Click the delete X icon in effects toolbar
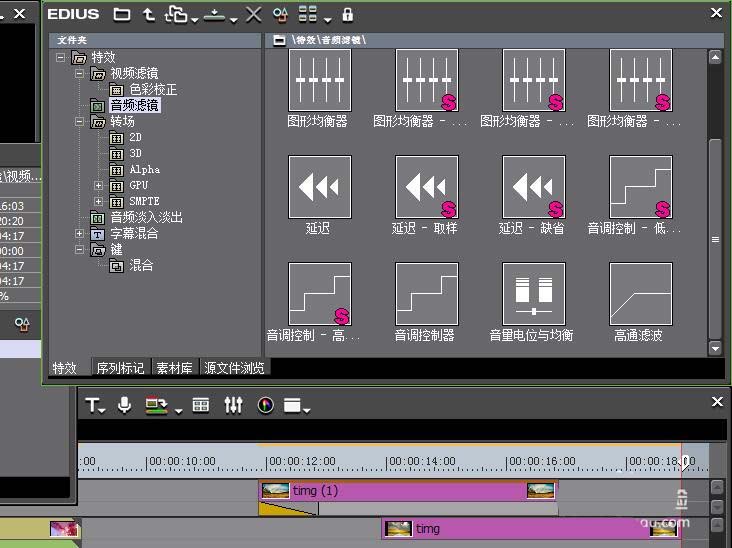Screen dimensions: 732x548 pos(253,14)
